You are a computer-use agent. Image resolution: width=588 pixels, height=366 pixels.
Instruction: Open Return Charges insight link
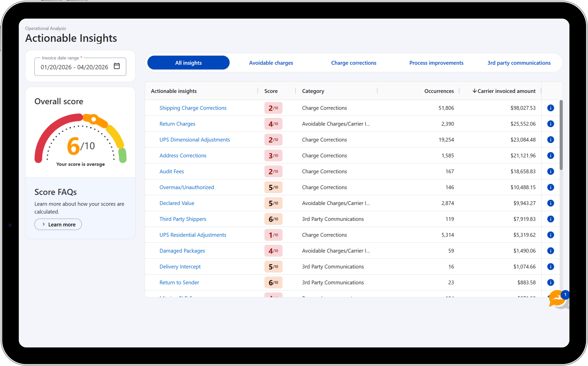click(177, 124)
